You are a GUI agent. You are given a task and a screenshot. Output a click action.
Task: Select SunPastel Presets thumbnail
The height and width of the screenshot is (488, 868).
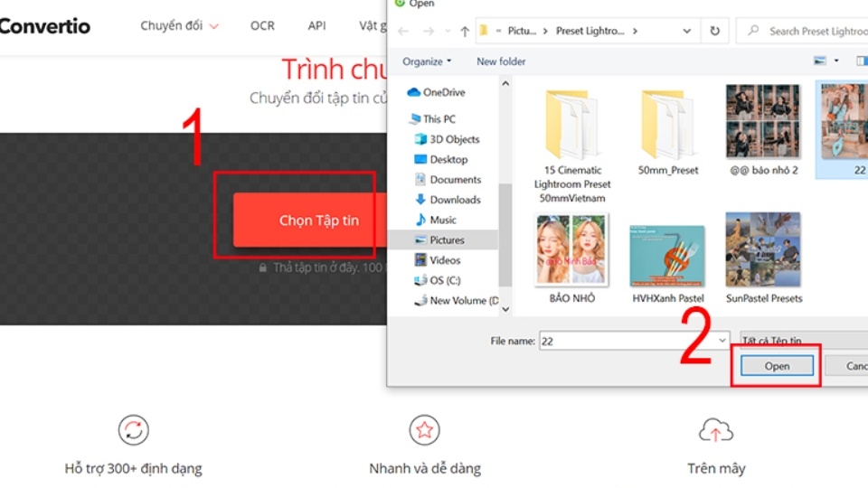pos(763,258)
